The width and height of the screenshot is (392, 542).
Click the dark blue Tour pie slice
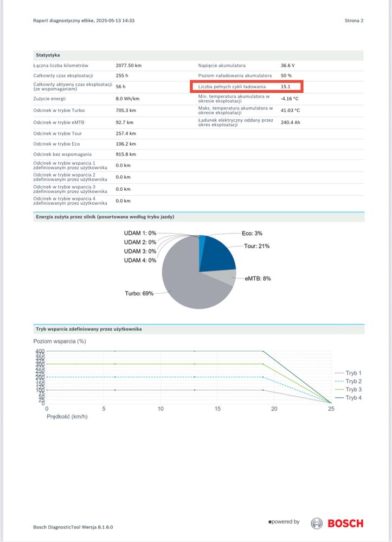click(218, 256)
